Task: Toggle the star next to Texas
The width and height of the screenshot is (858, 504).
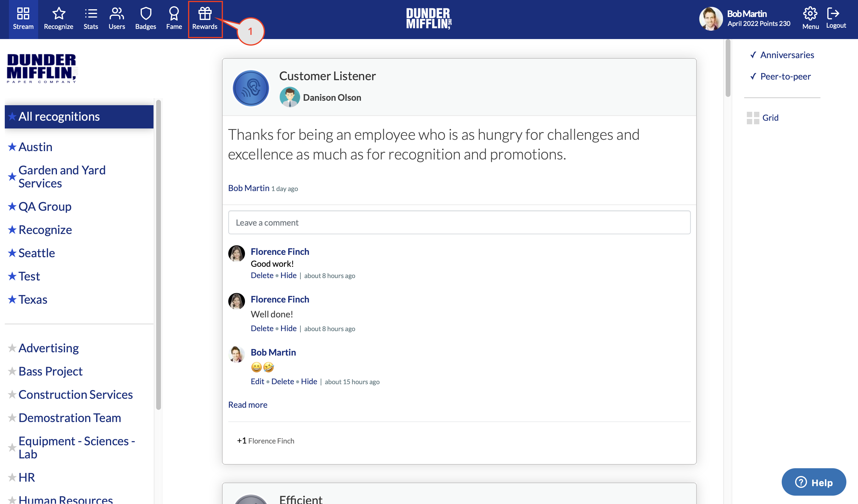Action: point(12,299)
